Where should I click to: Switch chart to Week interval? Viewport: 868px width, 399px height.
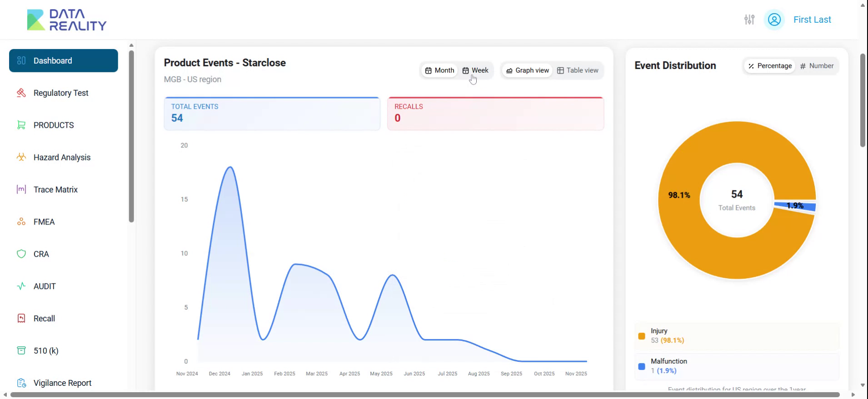click(475, 70)
